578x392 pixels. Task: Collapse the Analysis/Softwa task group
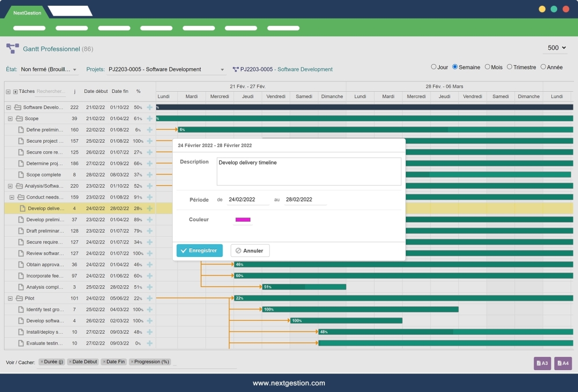tap(10, 186)
